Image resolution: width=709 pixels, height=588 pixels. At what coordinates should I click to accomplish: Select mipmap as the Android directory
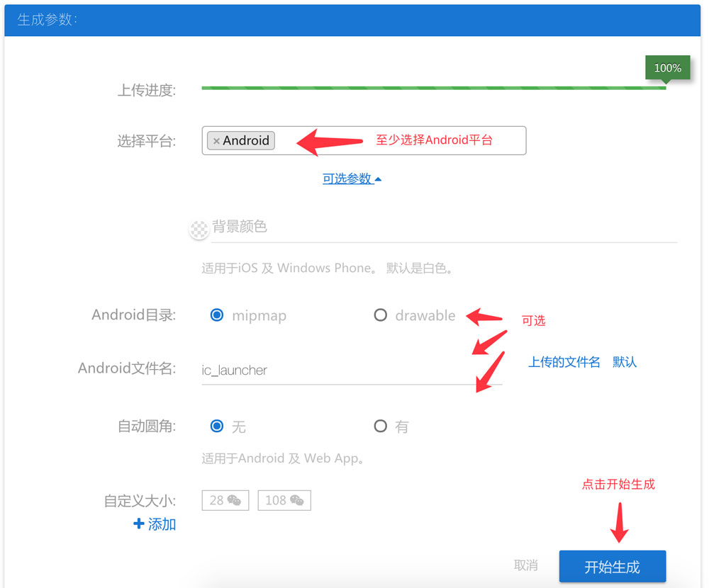217,315
